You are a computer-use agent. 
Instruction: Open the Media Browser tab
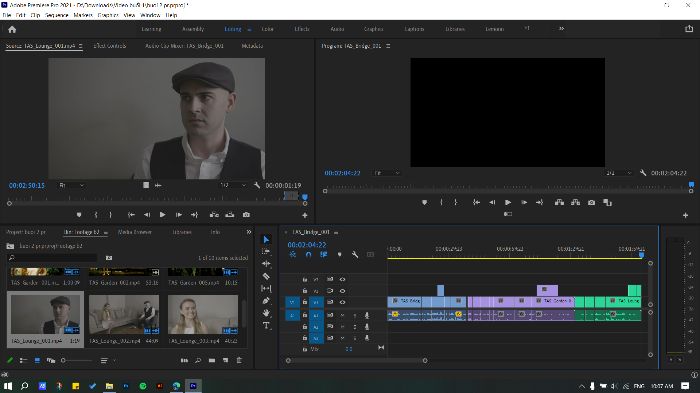point(135,232)
